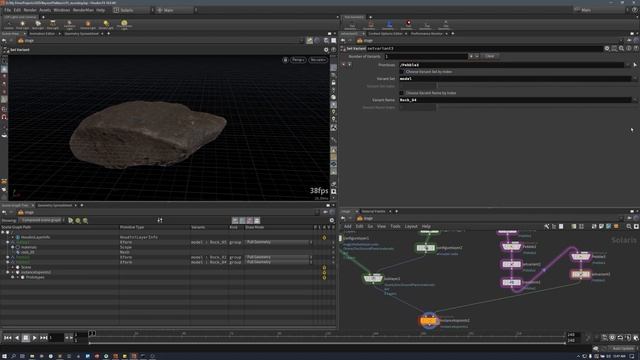
Task: Open the Windows menu
Action: [62, 10]
